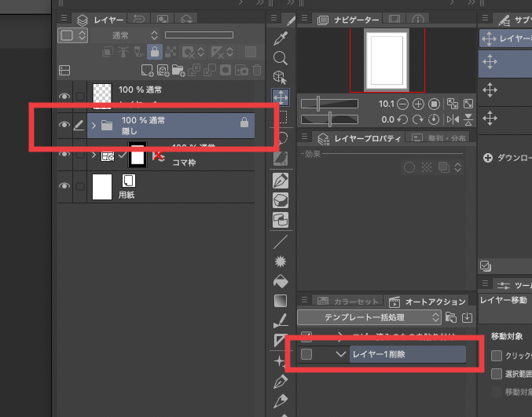Collapse the レイヤー1削除 auto action
Screen dimensions: 532x417
(x=340, y=354)
